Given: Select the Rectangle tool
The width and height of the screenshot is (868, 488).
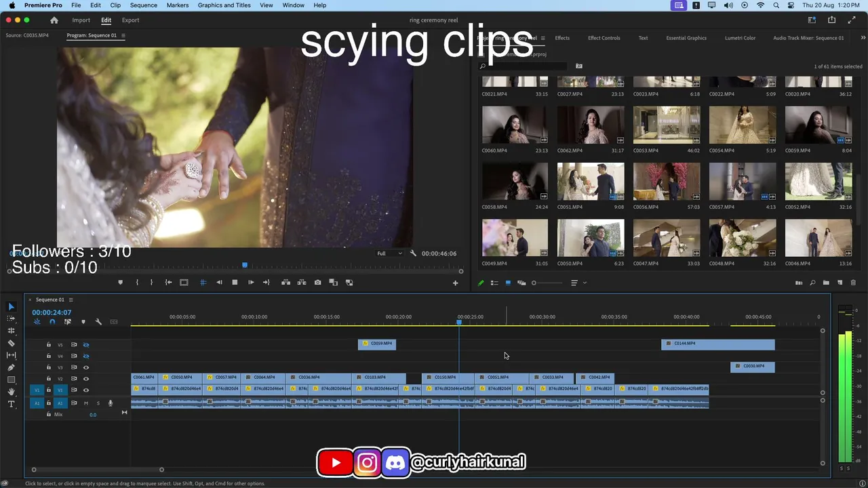Looking at the screenshot, I should (x=11, y=380).
